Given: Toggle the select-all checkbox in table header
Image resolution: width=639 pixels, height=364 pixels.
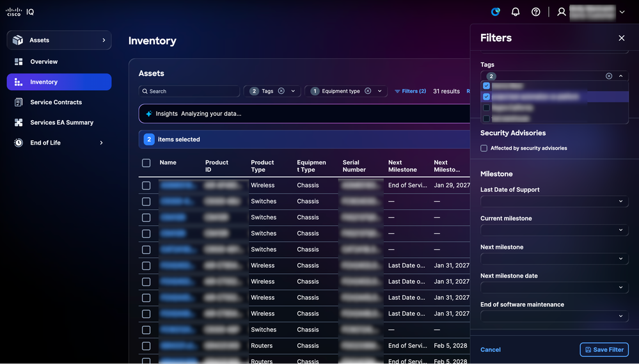Looking at the screenshot, I should (x=146, y=163).
